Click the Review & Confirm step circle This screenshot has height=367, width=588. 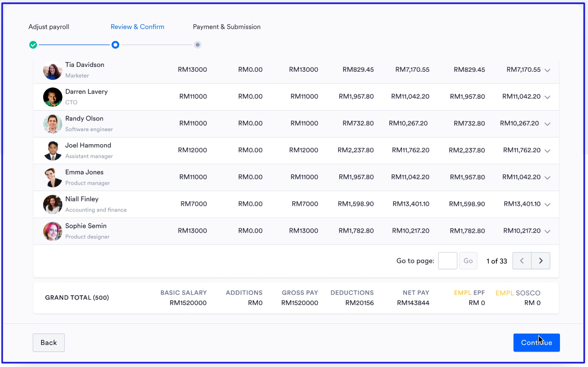pyautogui.click(x=115, y=45)
